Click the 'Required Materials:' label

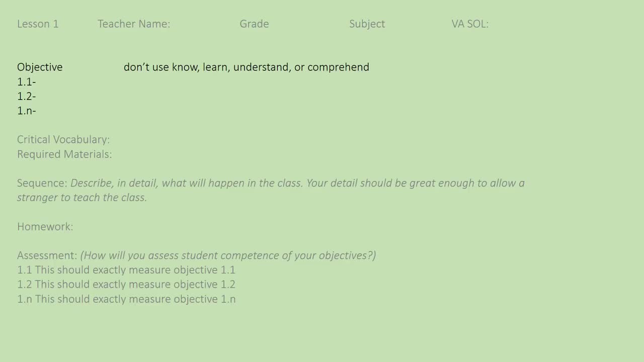pyautogui.click(x=64, y=154)
